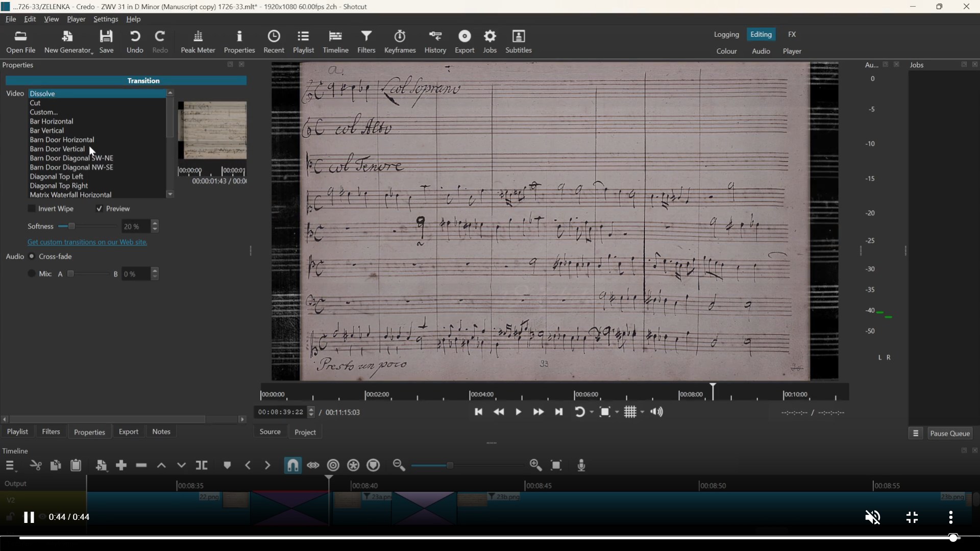Click Zoom Timeline to Fit icon
Image resolution: width=980 pixels, height=551 pixels.
[556, 465]
